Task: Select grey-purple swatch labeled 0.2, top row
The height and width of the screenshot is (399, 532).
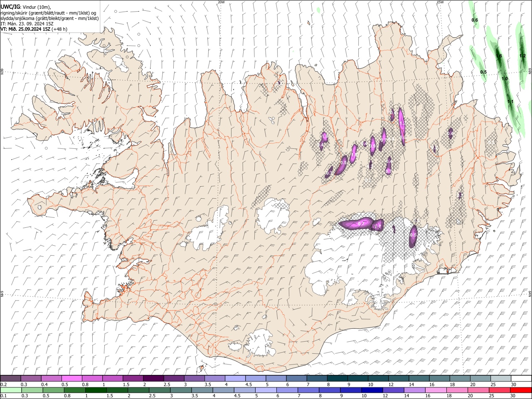Action: (x=11, y=379)
